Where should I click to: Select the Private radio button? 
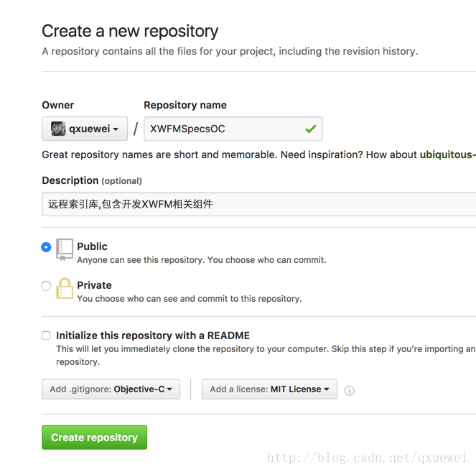click(x=46, y=286)
